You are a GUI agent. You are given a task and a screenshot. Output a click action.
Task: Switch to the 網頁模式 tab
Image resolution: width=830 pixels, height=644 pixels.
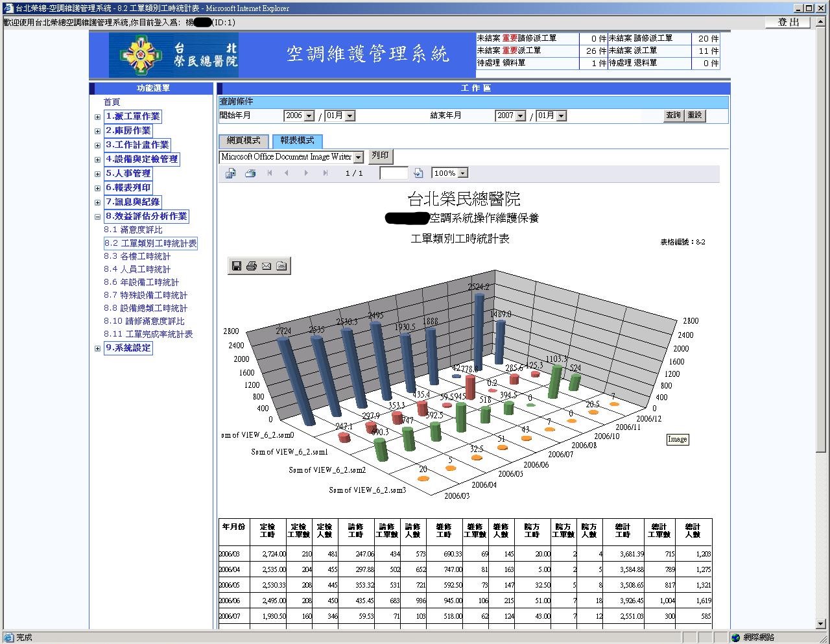[243, 141]
